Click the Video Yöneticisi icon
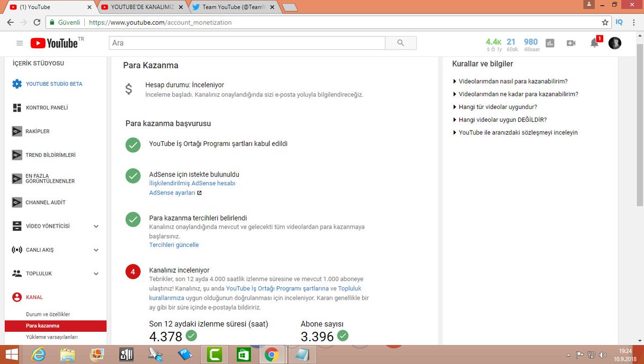The height and width of the screenshot is (364, 644). coord(17,226)
